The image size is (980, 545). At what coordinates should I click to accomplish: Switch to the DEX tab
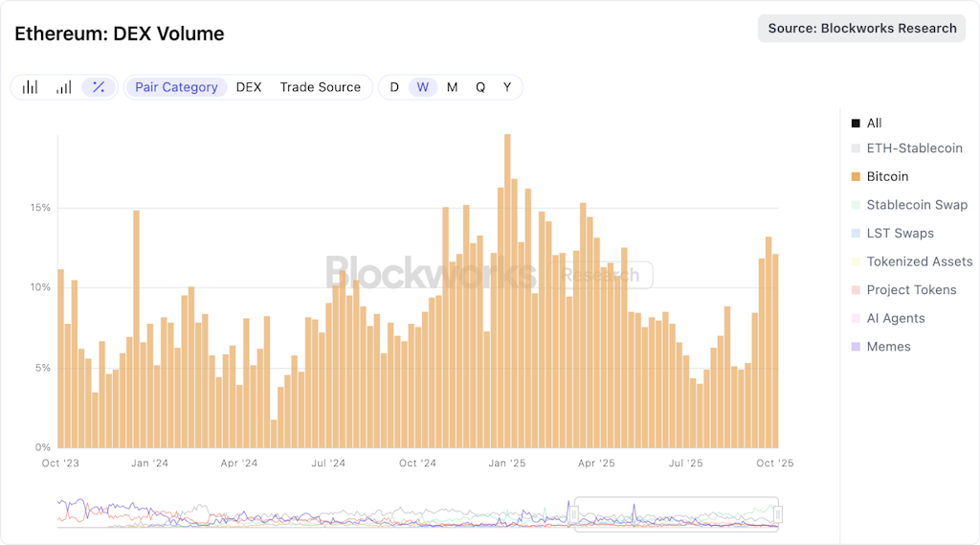coord(249,87)
